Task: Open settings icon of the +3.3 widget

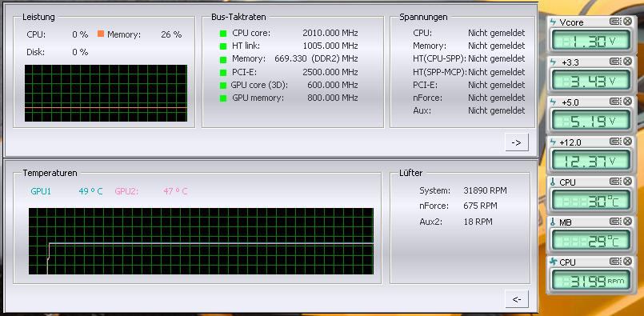Action: click(615, 62)
